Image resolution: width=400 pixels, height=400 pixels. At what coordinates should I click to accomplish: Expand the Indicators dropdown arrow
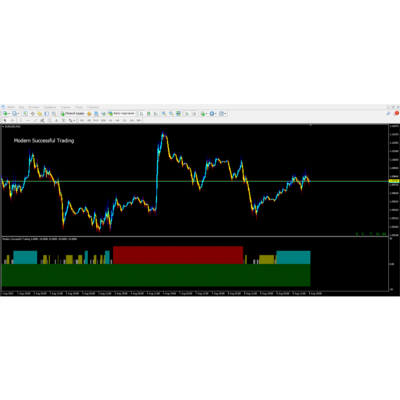tap(207, 114)
